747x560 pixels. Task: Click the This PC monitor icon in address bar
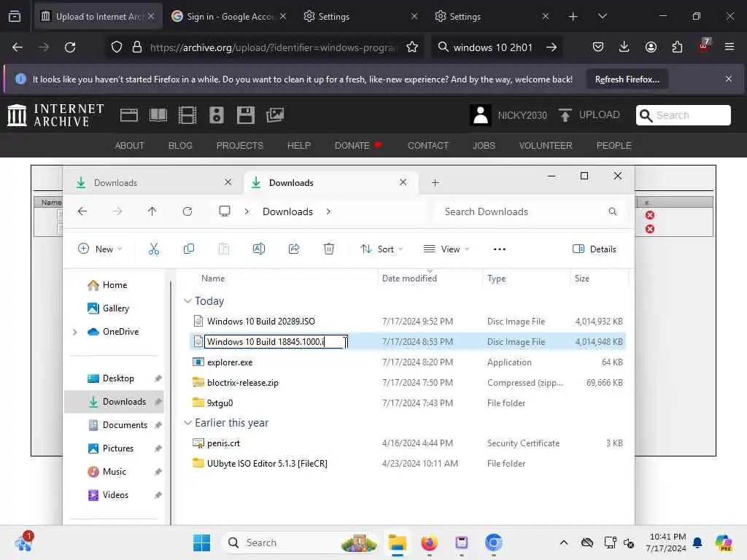click(x=225, y=211)
